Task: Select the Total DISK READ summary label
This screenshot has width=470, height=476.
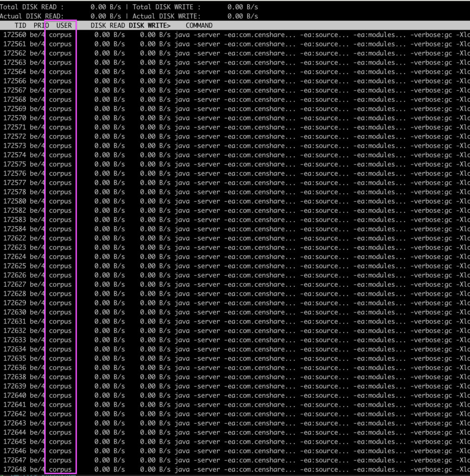Action: [32, 7]
